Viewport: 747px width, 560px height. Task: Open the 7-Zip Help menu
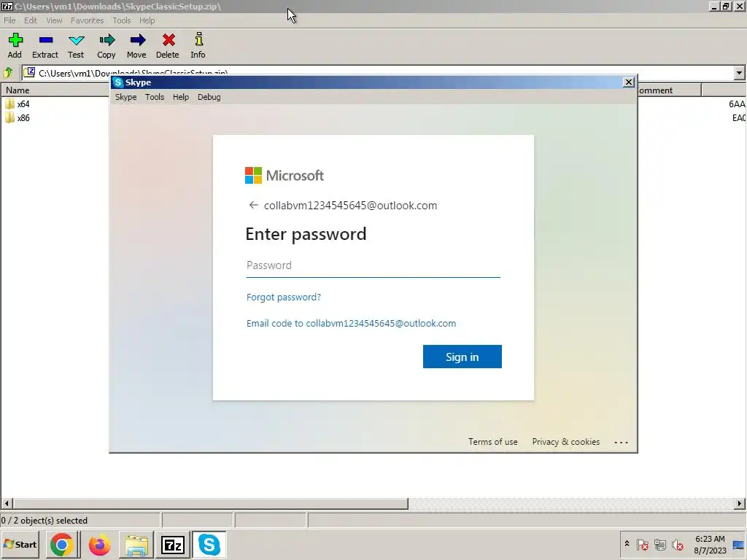(x=147, y=20)
